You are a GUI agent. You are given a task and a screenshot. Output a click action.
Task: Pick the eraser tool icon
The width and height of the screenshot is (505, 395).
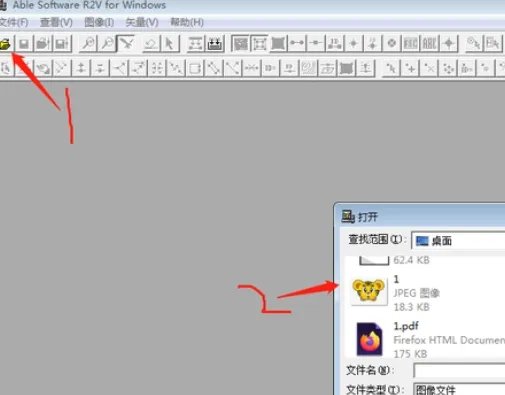point(151,44)
